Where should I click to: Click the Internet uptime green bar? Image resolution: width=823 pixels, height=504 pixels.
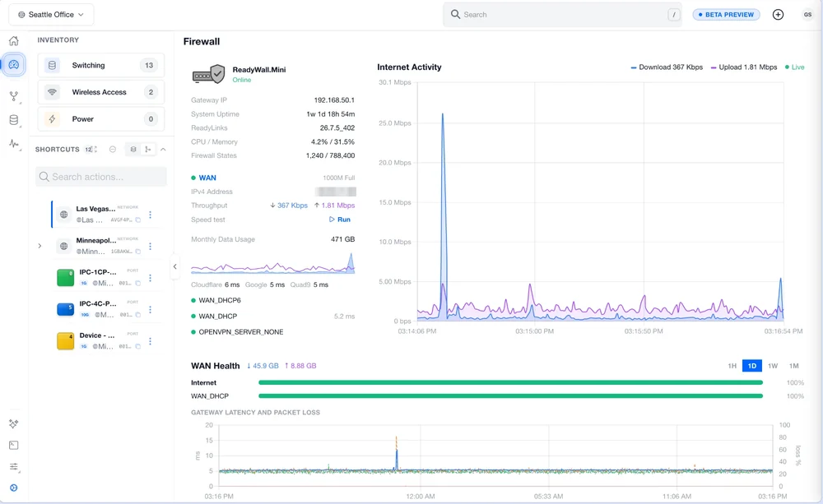pos(510,383)
